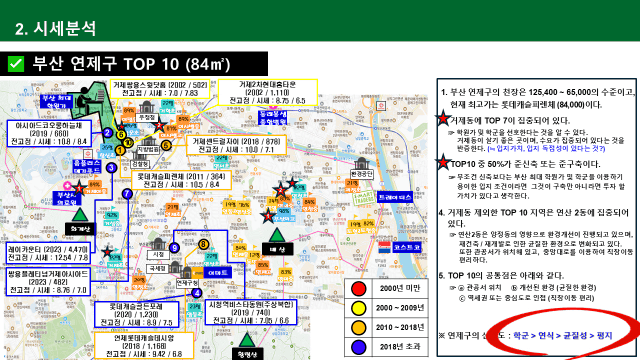Image resolution: width=640 pixels, height=360 pixels.
Task: Select the 롯데캐슬피렌체 callout box
Action: (x=182, y=180)
